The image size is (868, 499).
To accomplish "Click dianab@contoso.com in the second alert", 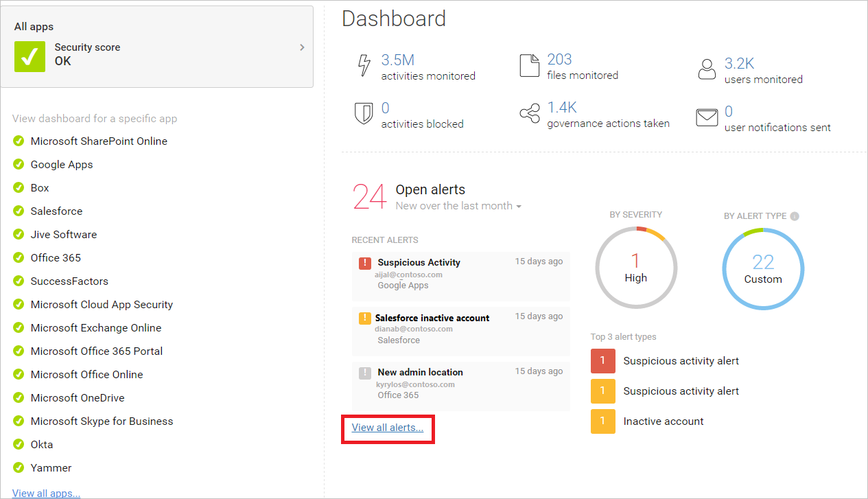I will pos(414,329).
